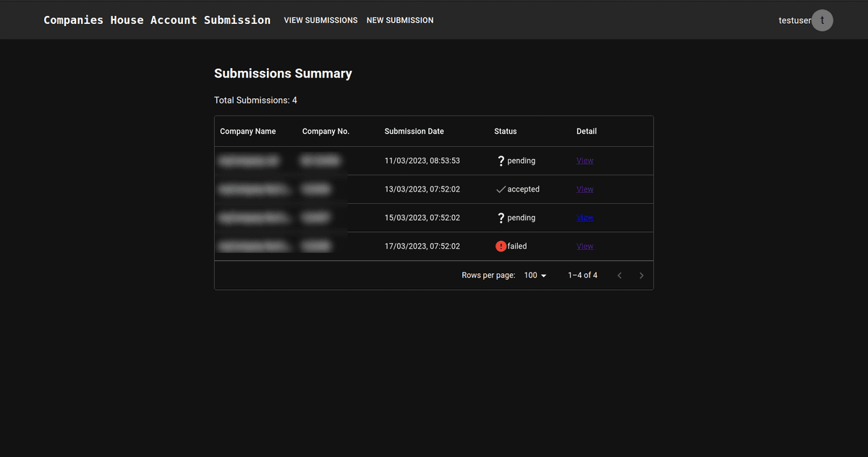Viewport: 868px width, 457px height.
Task: Select the date 15/03/2023, 07:52:02
Action: [422, 218]
